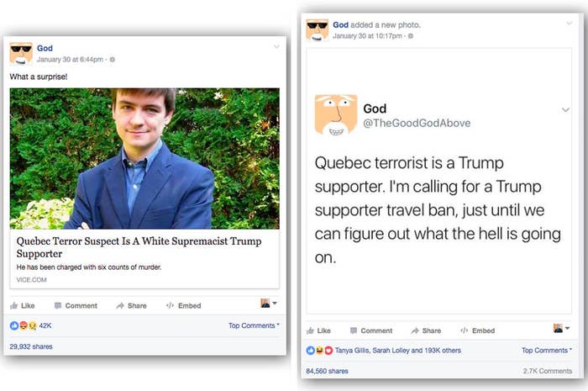The image size is (588, 391).
Task: View 29,932 shares list
Action: pyautogui.click(x=31, y=346)
